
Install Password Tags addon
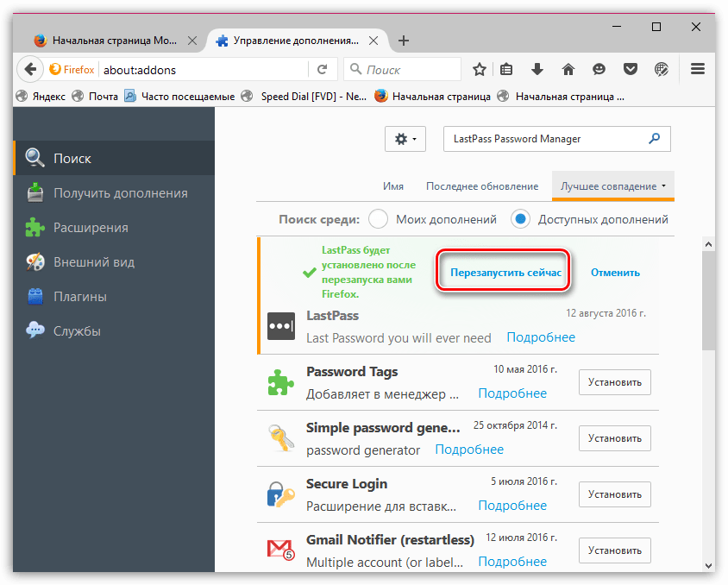tap(615, 382)
